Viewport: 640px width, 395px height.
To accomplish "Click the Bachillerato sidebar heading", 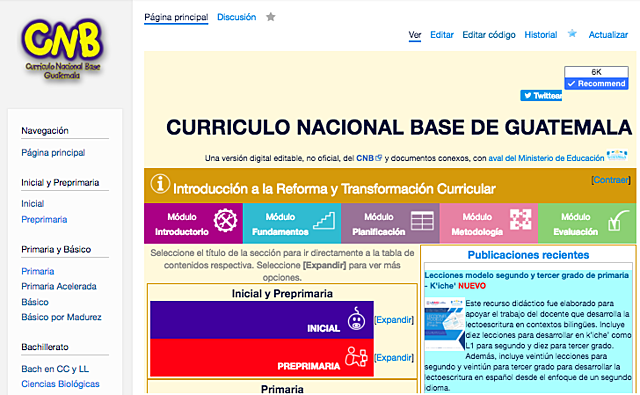I will (45, 347).
